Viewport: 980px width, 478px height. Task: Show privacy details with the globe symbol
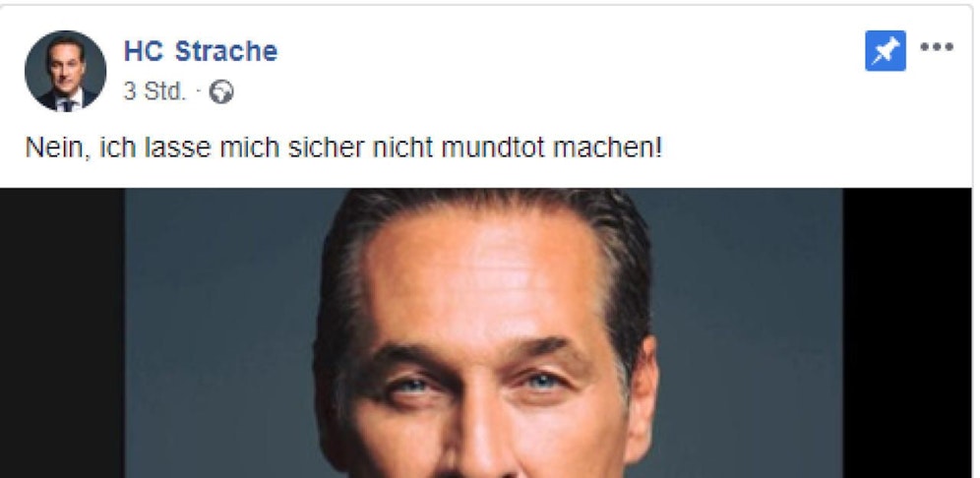click(221, 91)
